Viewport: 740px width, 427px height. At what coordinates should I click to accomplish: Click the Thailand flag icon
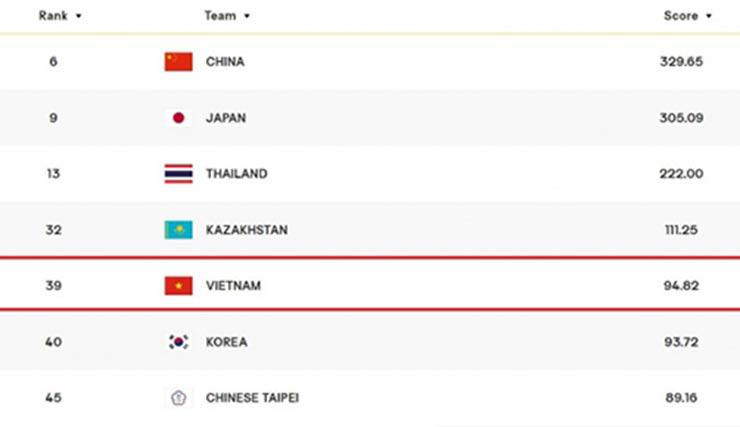[178, 174]
